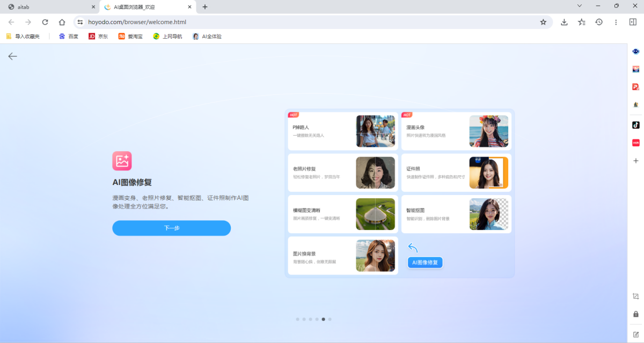
Task: Bookmark this page with the star icon
Action: [543, 22]
